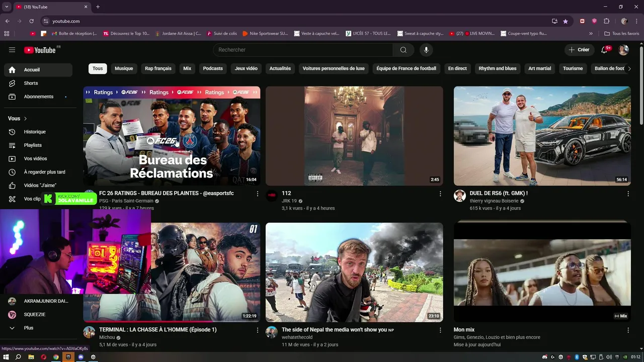The image size is (644, 362).
Task: Select the Art martial filter chip
Action: point(540,68)
